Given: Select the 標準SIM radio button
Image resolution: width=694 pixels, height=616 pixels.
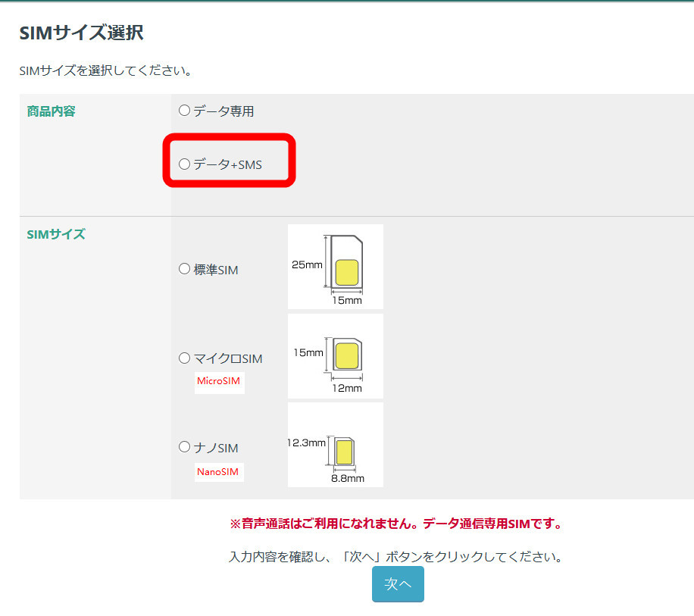Looking at the screenshot, I should coord(184,269).
